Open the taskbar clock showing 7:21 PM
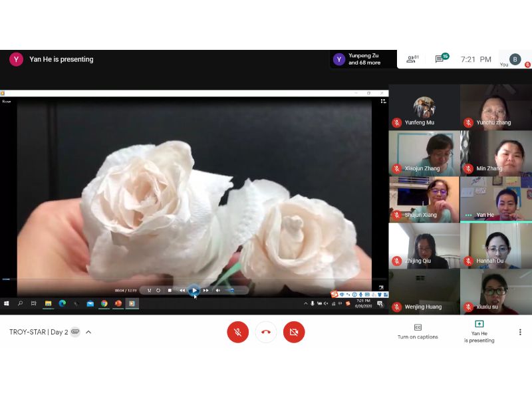This screenshot has width=532, height=399. (363, 303)
